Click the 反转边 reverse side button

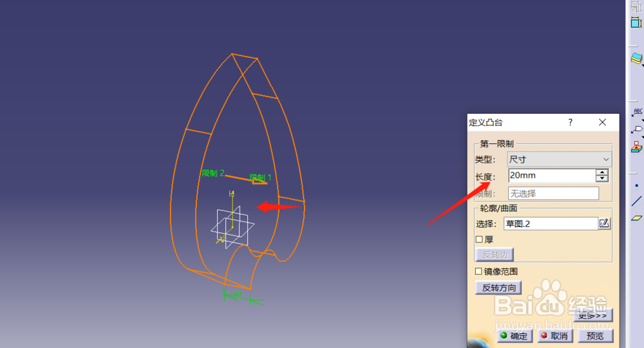(495, 255)
